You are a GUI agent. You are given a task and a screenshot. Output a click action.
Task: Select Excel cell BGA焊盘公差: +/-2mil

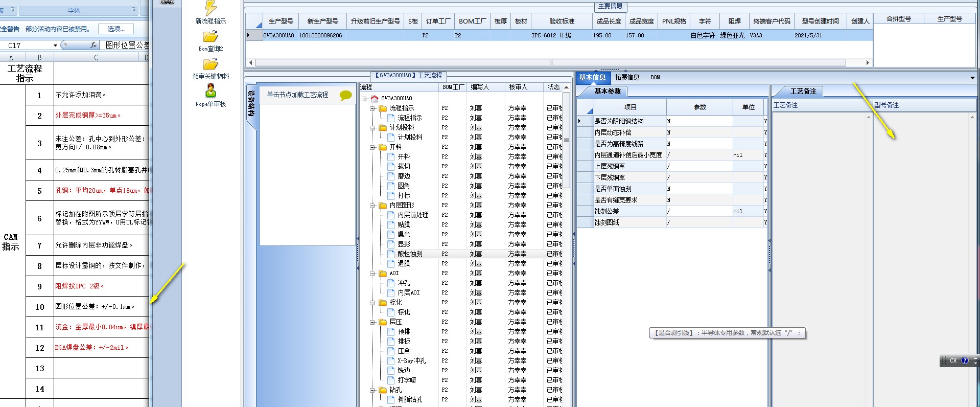pos(101,348)
